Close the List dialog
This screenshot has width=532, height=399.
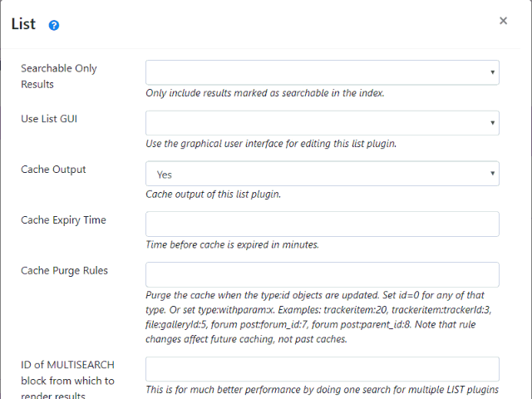(503, 21)
